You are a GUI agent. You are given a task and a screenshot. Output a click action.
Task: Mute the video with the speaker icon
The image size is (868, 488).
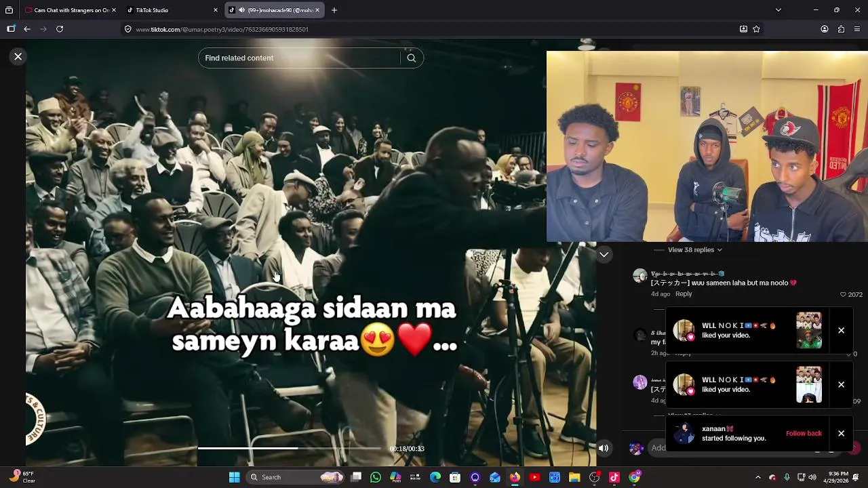pos(604,448)
